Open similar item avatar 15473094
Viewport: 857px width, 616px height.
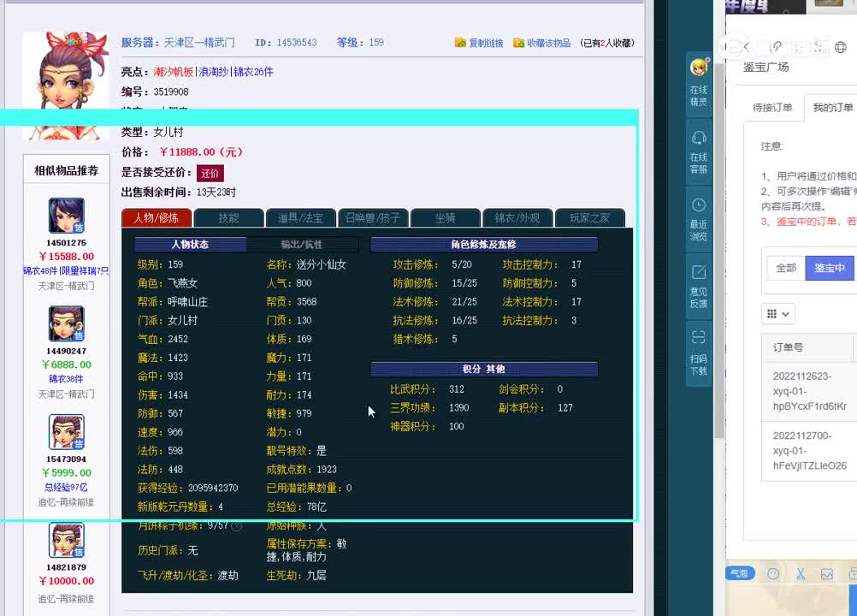66,432
